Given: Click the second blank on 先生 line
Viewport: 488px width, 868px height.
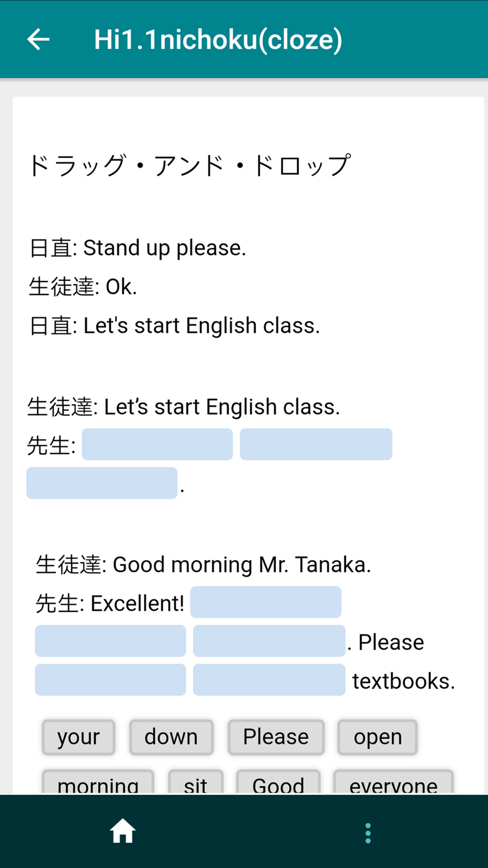Looking at the screenshot, I should click(x=316, y=444).
